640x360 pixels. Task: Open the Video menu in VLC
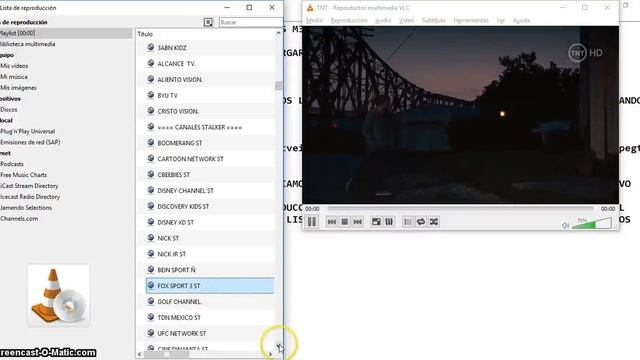coord(406,20)
